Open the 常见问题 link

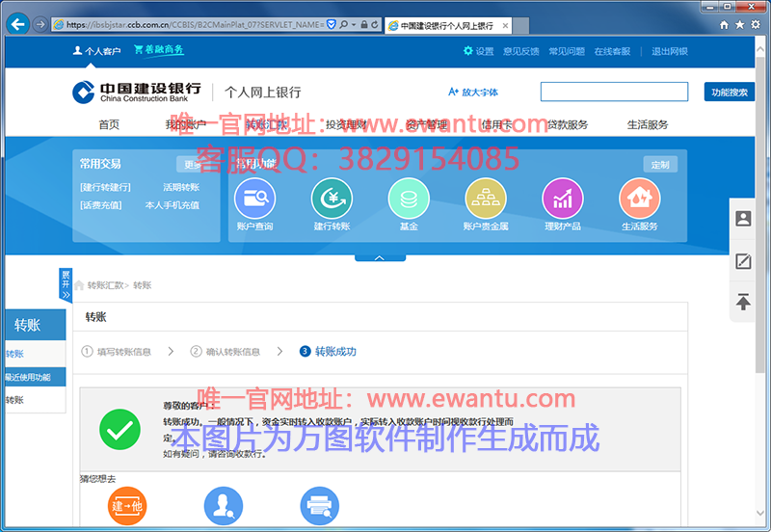point(567,51)
